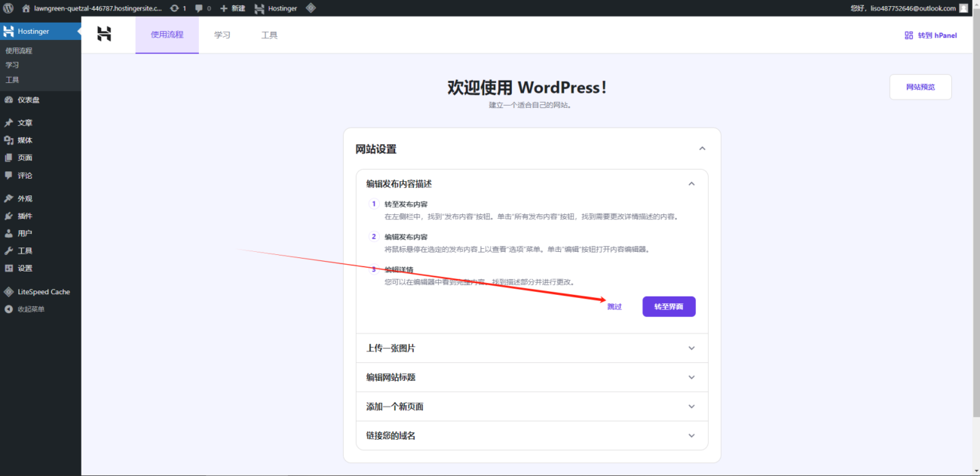This screenshot has height=476, width=980.
Task: Click the site name in admin bar
Action: tap(98, 8)
